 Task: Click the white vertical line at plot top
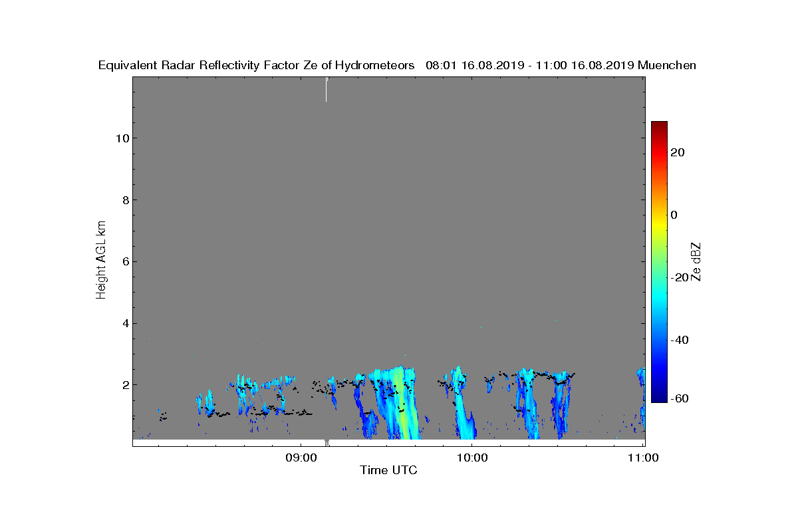coord(327,89)
